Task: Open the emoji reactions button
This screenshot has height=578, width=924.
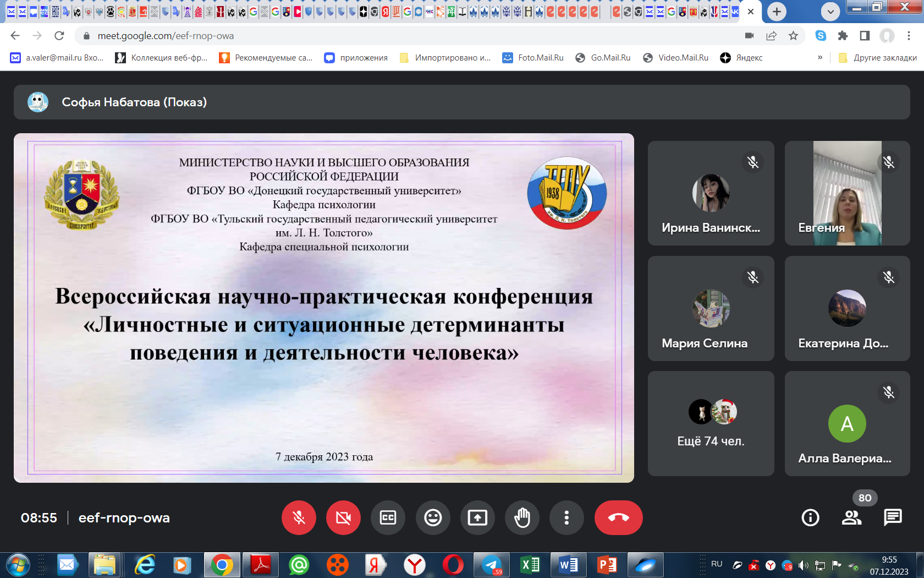Action: pyautogui.click(x=433, y=517)
